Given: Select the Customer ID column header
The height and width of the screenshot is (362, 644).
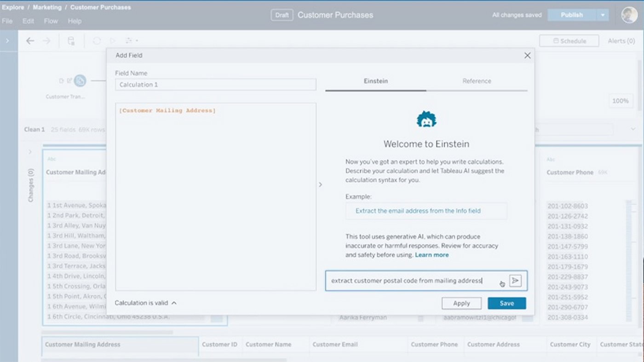Looking at the screenshot, I should [219, 345].
